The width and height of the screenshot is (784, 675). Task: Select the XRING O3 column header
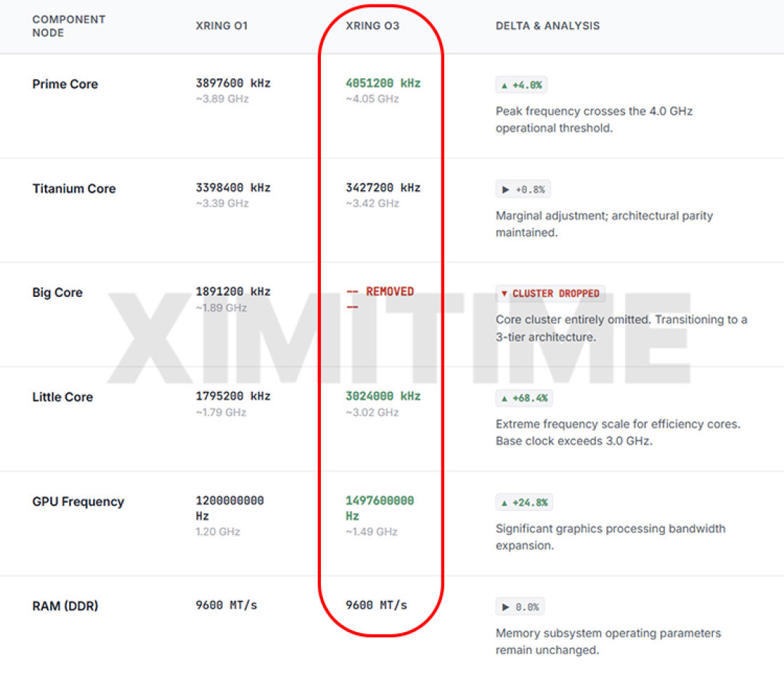[x=372, y=25]
